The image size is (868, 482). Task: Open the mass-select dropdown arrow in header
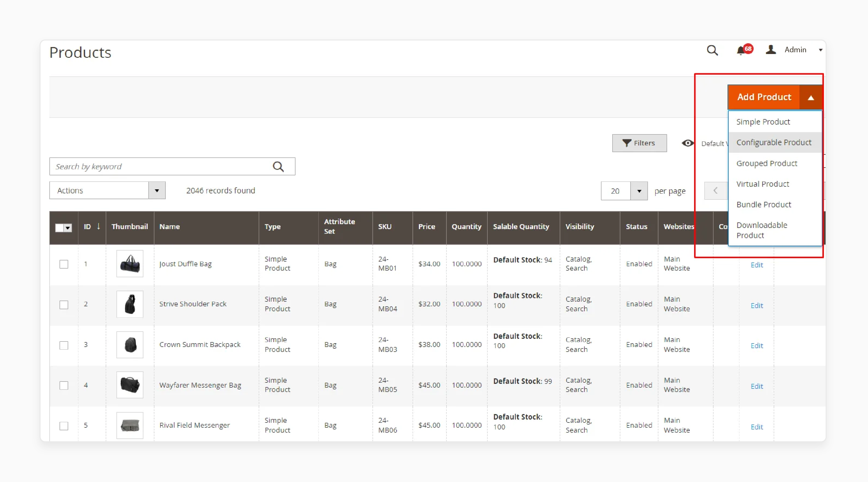(68, 228)
